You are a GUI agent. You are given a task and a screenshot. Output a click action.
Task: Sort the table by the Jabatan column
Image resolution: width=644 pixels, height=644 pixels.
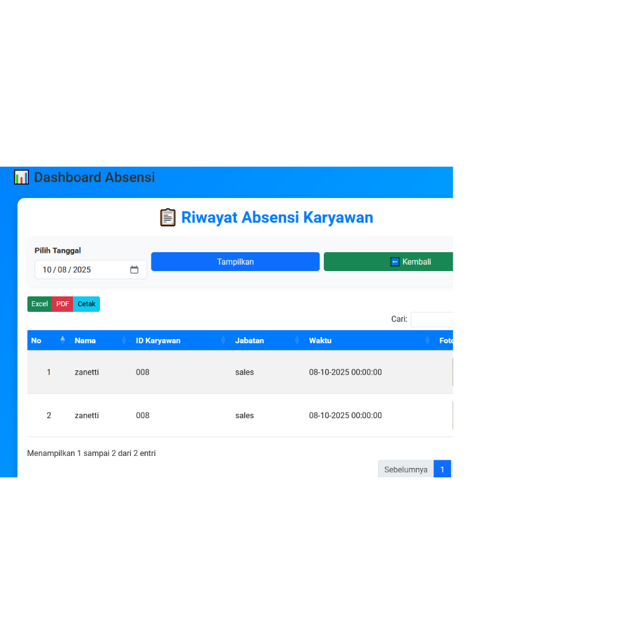pyautogui.click(x=268, y=340)
